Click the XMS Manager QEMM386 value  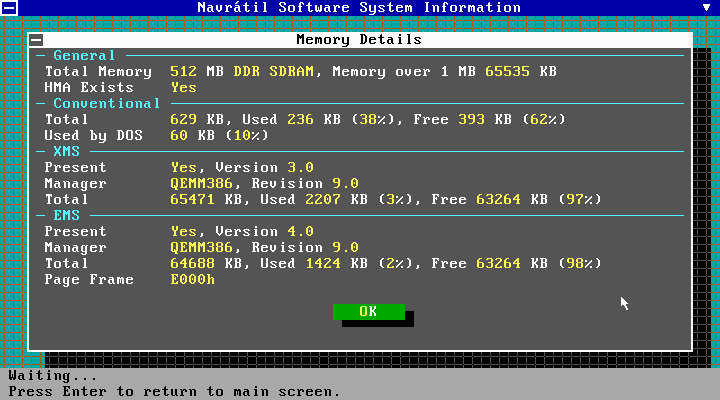tap(201, 184)
